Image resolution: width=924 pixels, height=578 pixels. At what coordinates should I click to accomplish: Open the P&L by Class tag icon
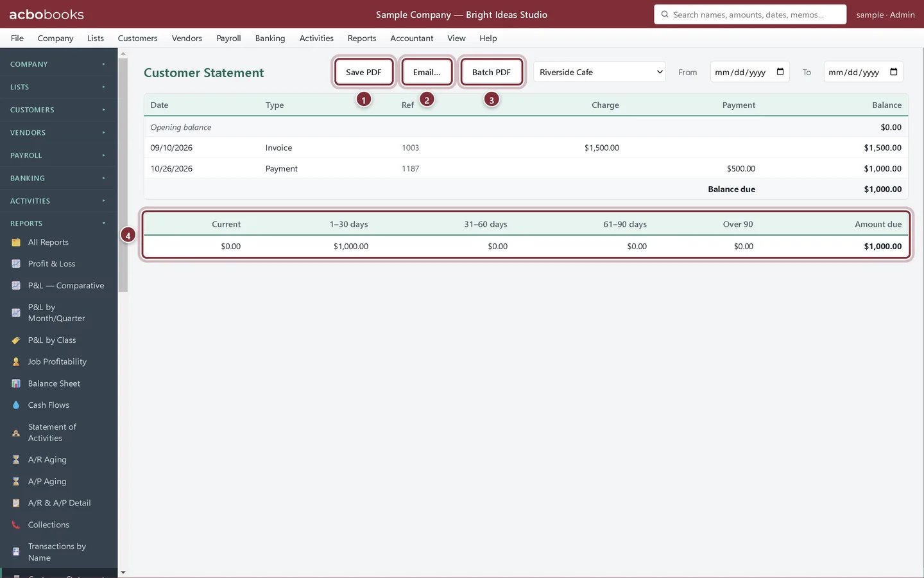point(16,340)
